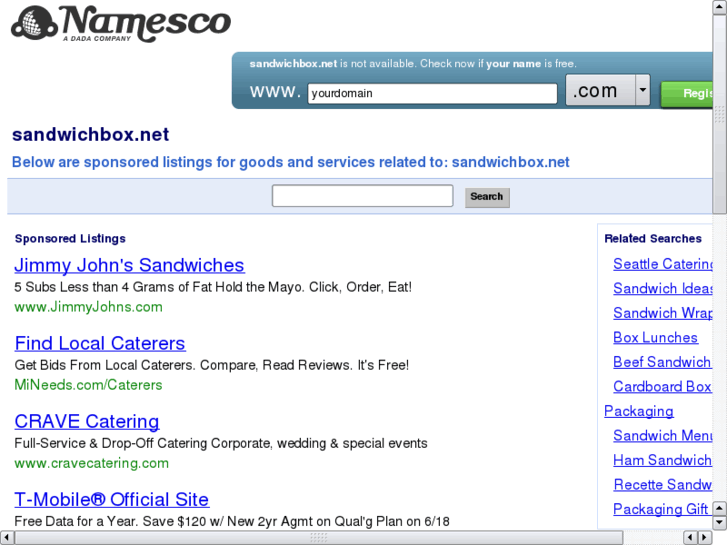Click vertical scrollbar down arrow at bottom
Image resolution: width=727 pixels, height=545 pixels.
click(720, 523)
